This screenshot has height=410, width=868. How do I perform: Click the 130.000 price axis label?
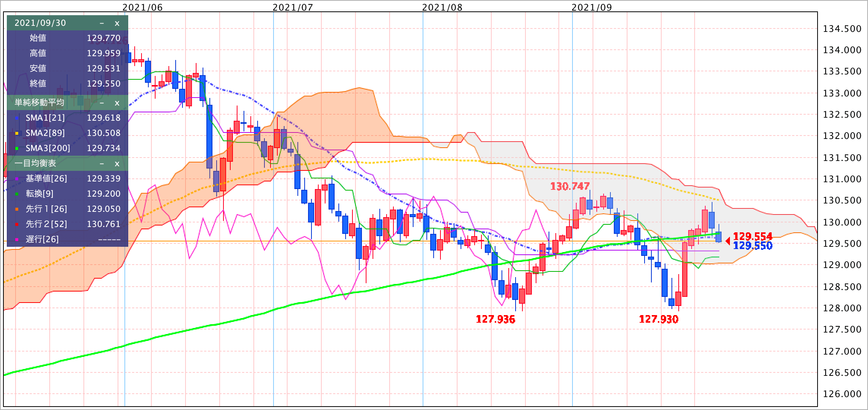coord(842,222)
